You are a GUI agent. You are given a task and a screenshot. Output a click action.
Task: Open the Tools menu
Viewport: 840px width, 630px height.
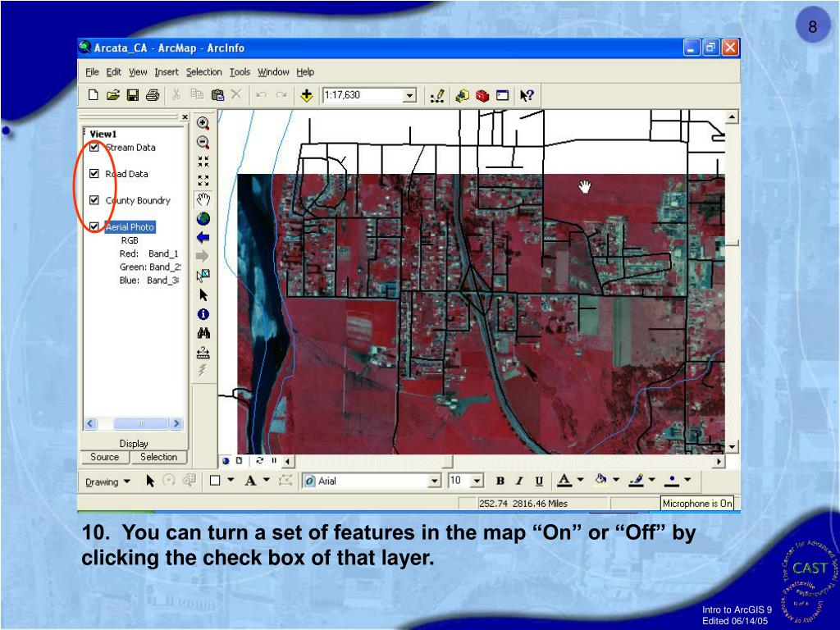click(240, 72)
